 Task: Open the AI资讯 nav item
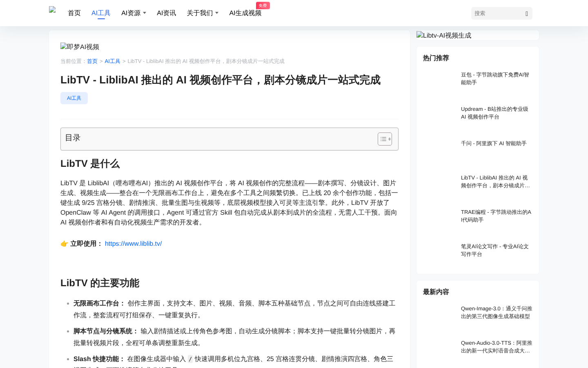(166, 13)
